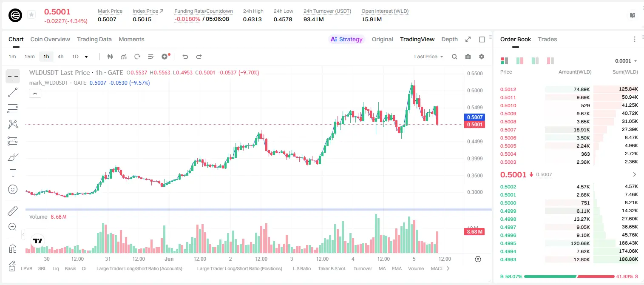Select the crosshair cursor tool
Screen dimensions: 644x285
pyautogui.click(x=13, y=76)
